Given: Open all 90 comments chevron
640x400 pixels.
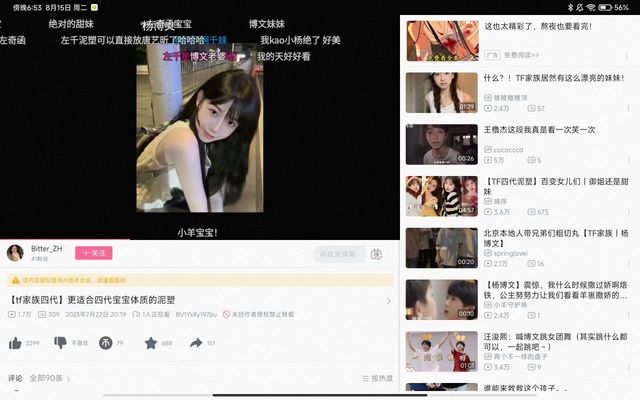Looking at the screenshot, I should tap(69, 379).
